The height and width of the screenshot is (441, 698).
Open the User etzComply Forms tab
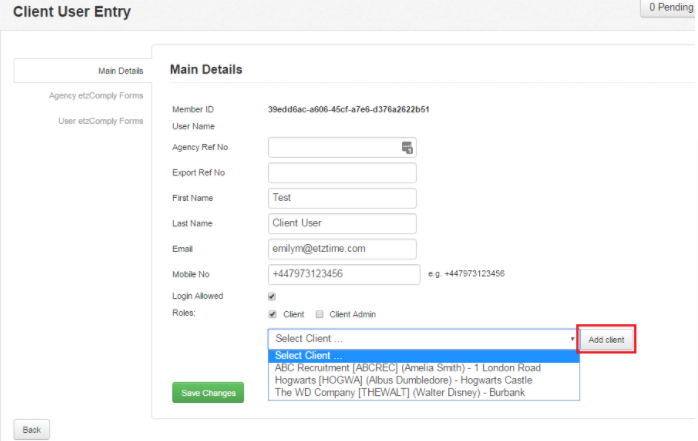(x=101, y=121)
